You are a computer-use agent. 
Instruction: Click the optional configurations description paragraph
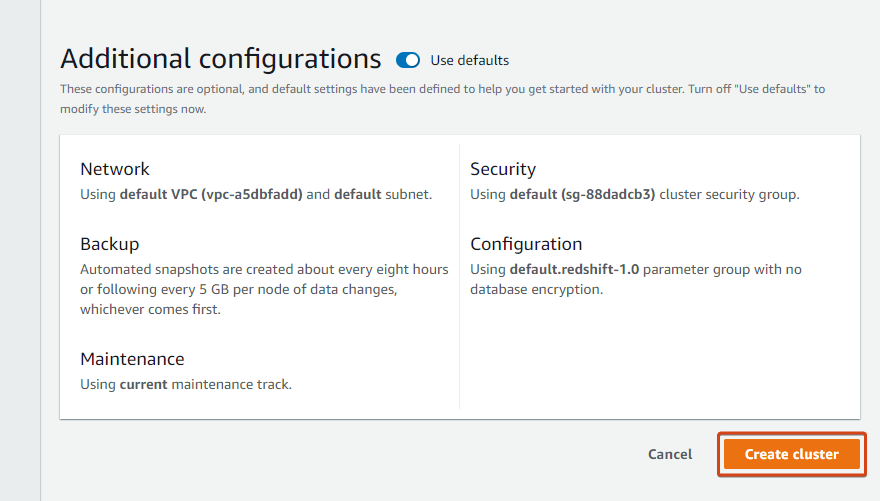pos(442,99)
